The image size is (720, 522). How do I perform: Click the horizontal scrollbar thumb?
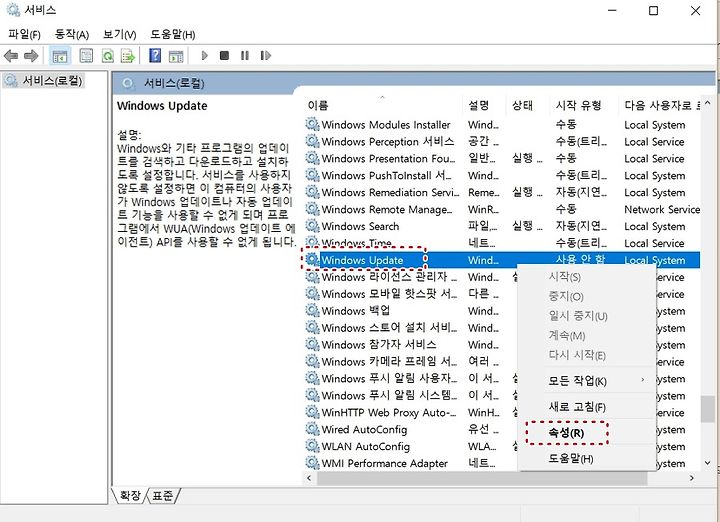pyautogui.click(x=482, y=478)
